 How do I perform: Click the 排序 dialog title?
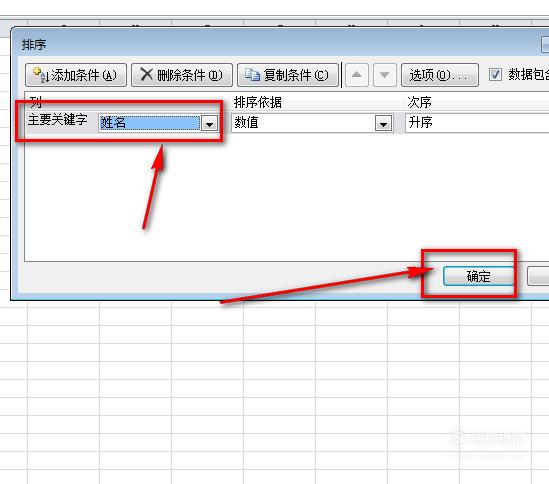tap(34, 44)
